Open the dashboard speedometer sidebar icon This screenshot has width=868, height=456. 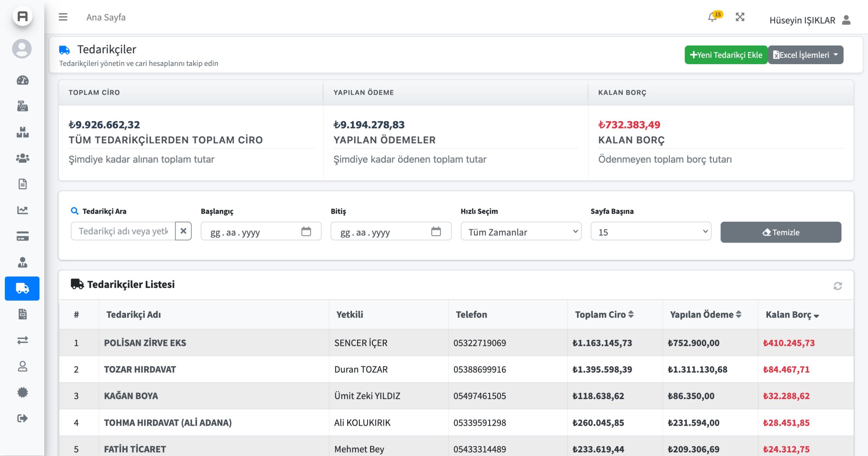(x=23, y=80)
